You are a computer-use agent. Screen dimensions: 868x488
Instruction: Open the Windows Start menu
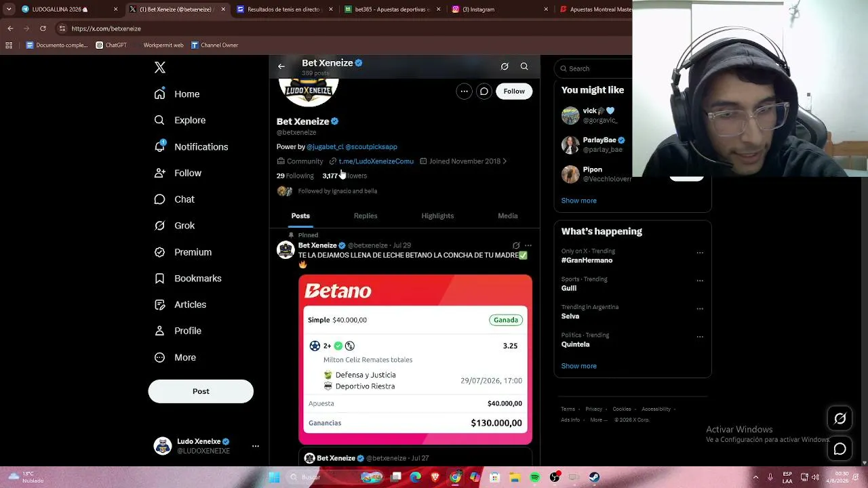click(x=274, y=477)
